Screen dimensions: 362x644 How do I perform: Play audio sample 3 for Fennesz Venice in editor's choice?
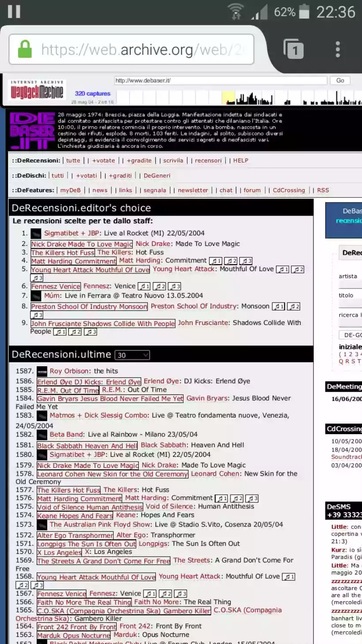click(x=174, y=286)
